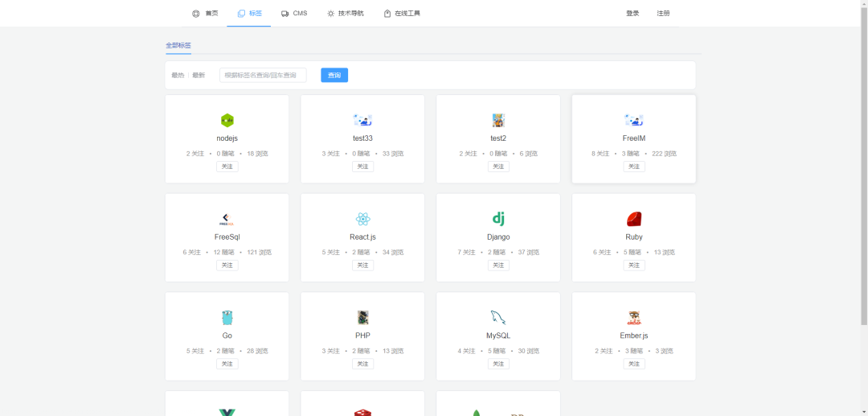Follow the Go tag

click(x=227, y=364)
